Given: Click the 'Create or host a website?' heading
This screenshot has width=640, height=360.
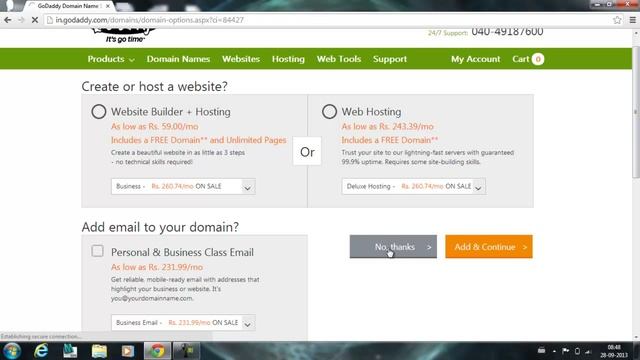Looking at the screenshot, I should [155, 86].
